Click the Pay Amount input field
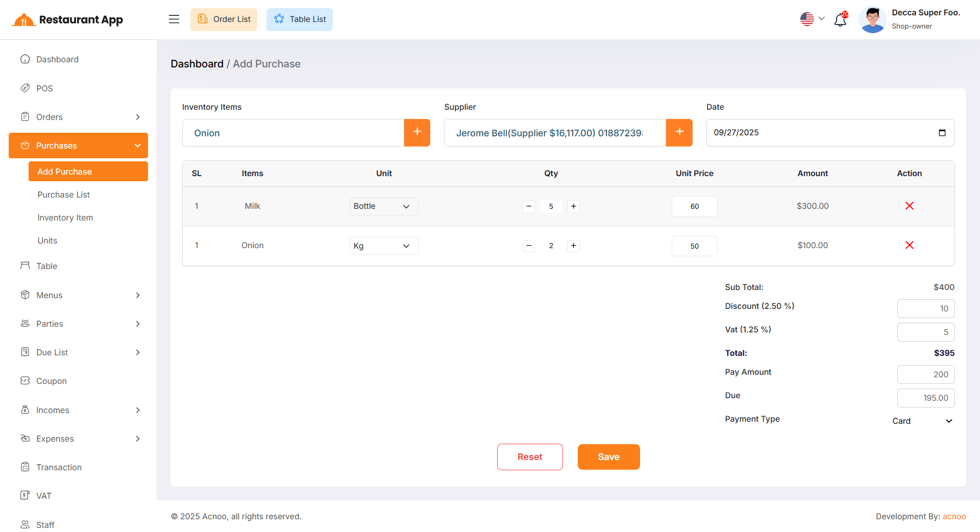980x532 pixels. (x=925, y=374)
